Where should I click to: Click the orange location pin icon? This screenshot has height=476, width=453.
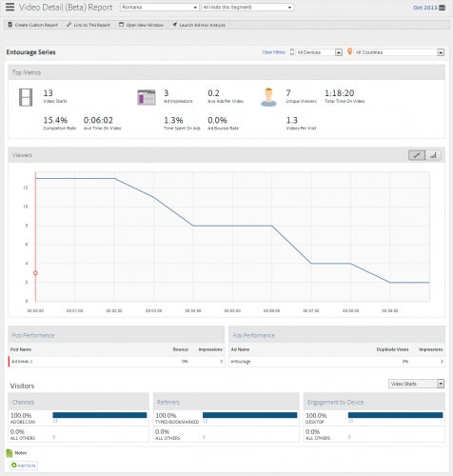coord(349,51)
